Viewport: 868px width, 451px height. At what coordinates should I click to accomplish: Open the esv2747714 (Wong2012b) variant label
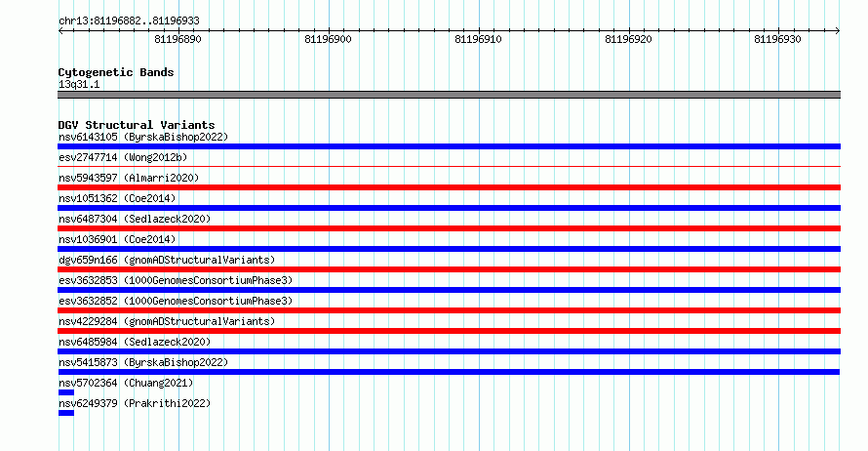[123, 157]
